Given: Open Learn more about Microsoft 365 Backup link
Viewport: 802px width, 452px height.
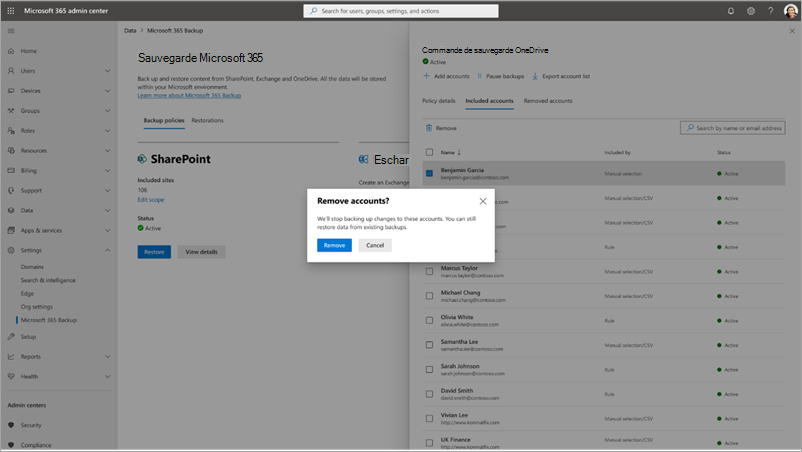Looking at the screenshot, I should [189, 96].
